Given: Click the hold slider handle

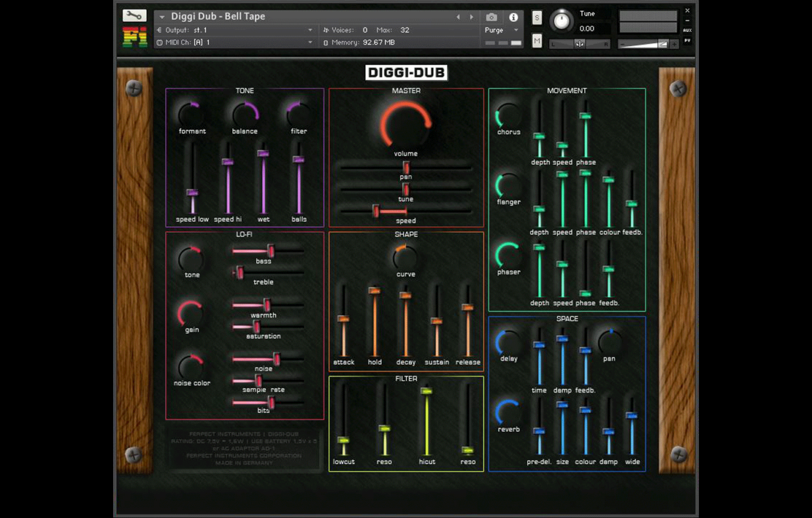Looking at the screenshot, I should pos(374,291).
